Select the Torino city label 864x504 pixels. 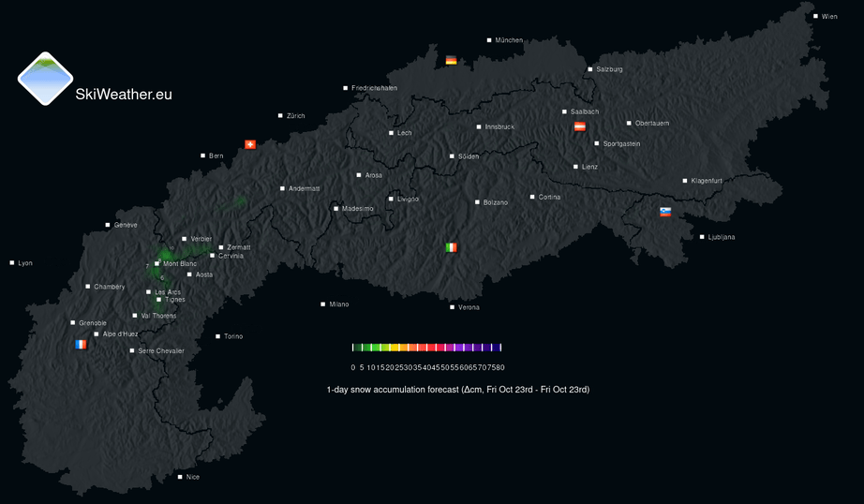pos(233,336)
